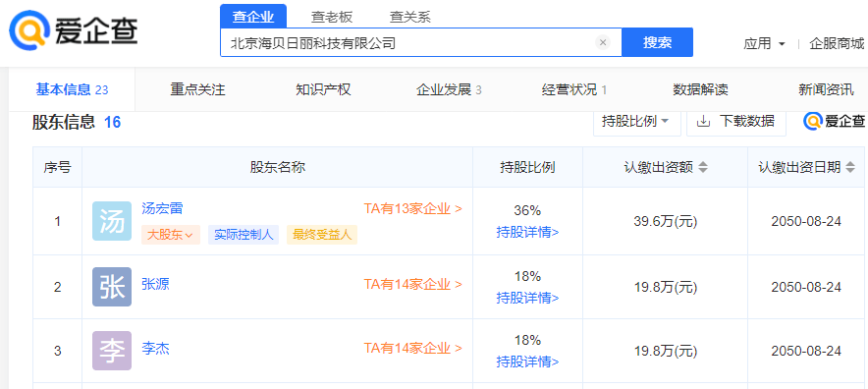Open the 新闻资讯 tab

pyautogui.click(x=826, y=89)
